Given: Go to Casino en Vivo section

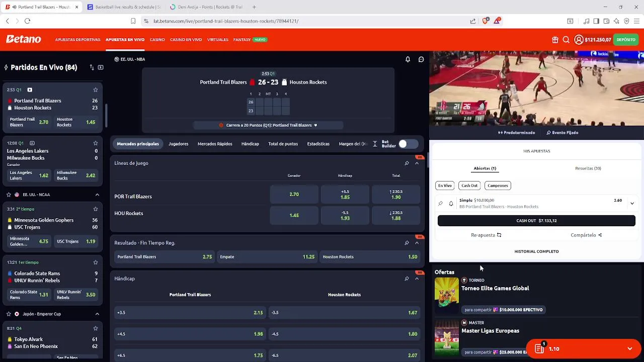Looking at the screenshot, I should click(186, 40).
